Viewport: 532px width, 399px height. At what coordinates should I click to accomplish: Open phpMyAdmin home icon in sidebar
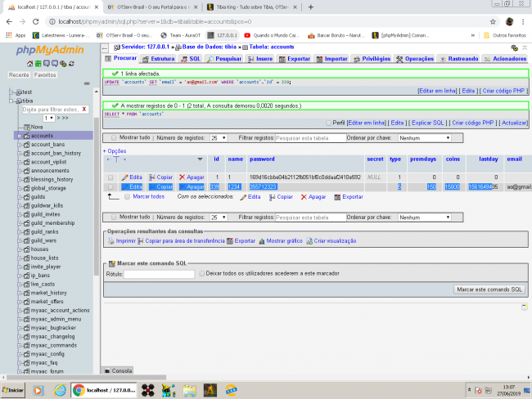tap(29, 64)
